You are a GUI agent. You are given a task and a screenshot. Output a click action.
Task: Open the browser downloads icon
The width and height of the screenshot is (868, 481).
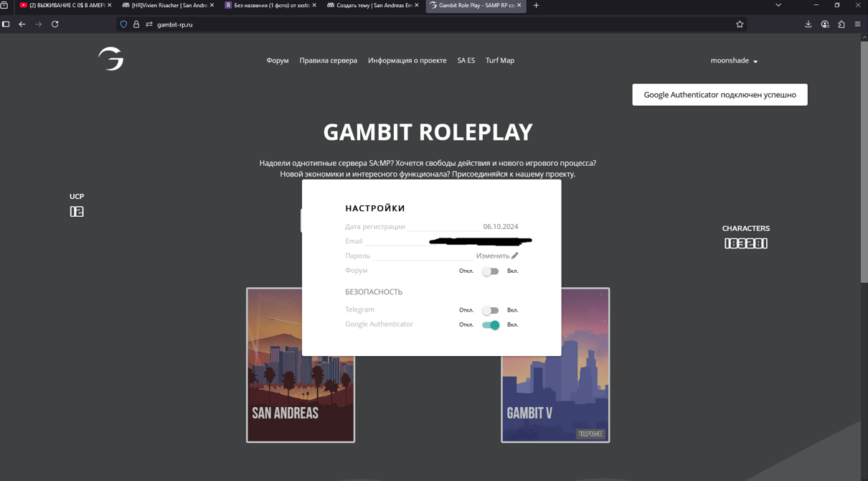click(x=808, y=24)
